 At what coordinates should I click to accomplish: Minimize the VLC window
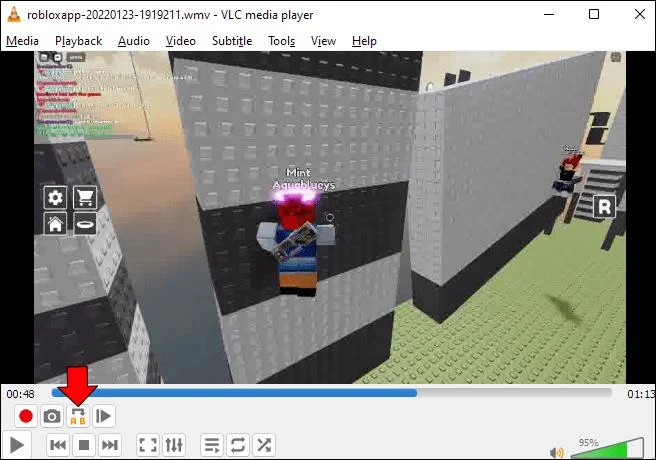[x=549, y=14]
